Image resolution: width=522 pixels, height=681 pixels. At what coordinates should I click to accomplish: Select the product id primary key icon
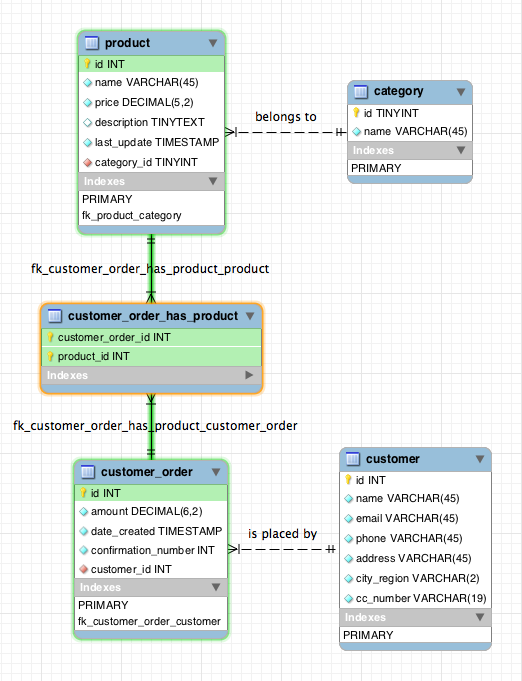tap(87, 64)
